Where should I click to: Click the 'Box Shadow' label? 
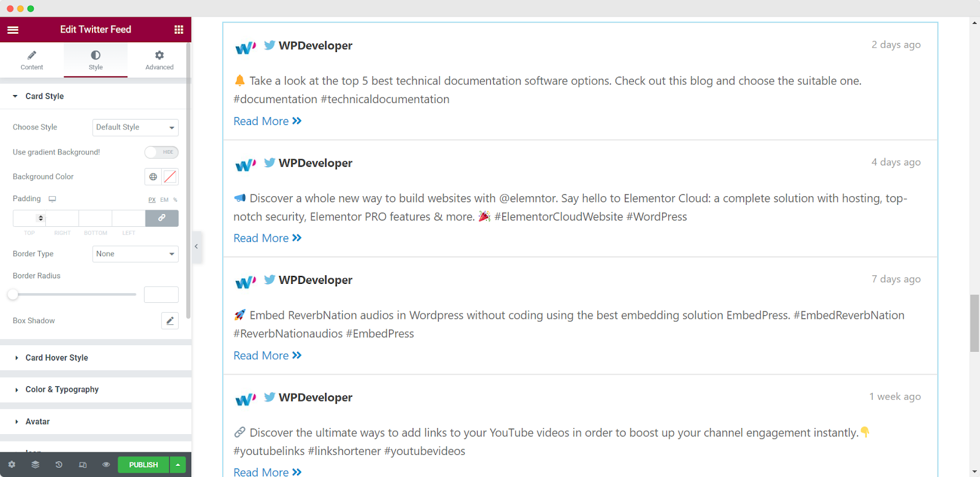(x=34, y=321)
